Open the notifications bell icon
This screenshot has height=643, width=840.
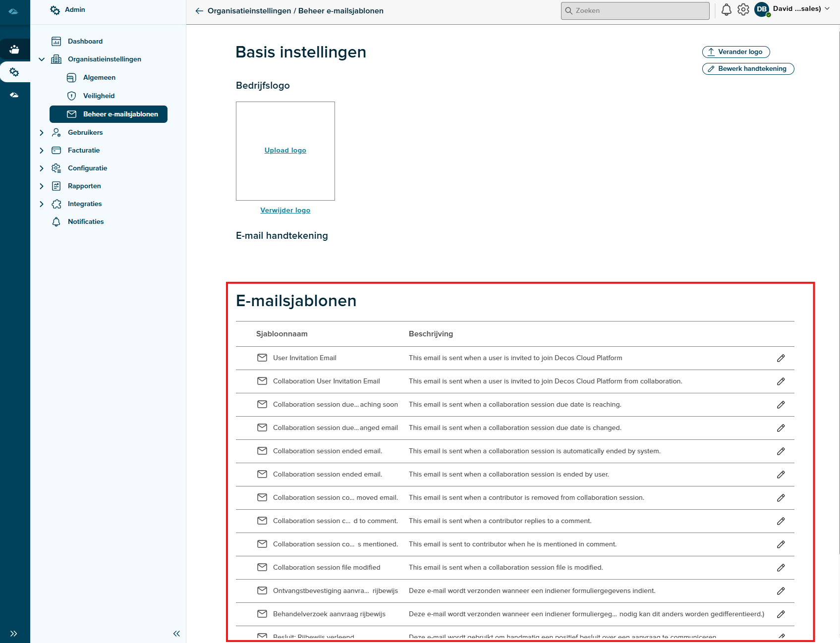pyautogui.click(x=726, y=10)
